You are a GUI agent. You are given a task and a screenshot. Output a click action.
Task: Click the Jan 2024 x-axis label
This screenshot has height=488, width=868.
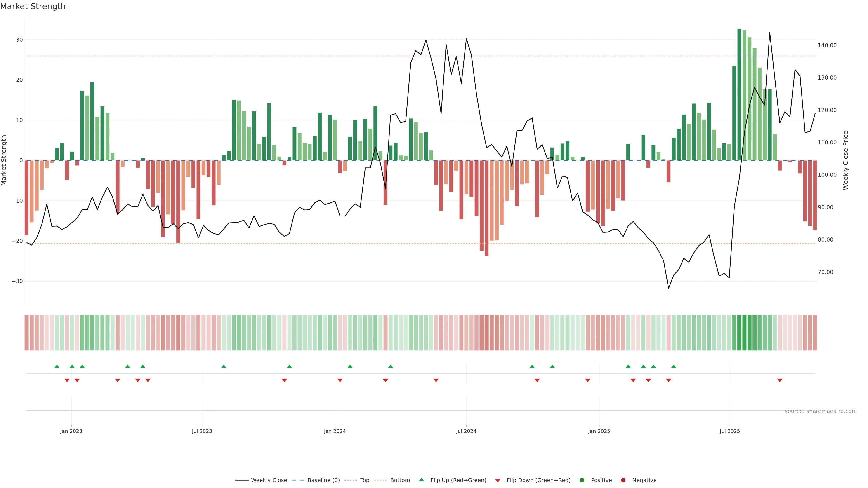click(x=335, y=431)
